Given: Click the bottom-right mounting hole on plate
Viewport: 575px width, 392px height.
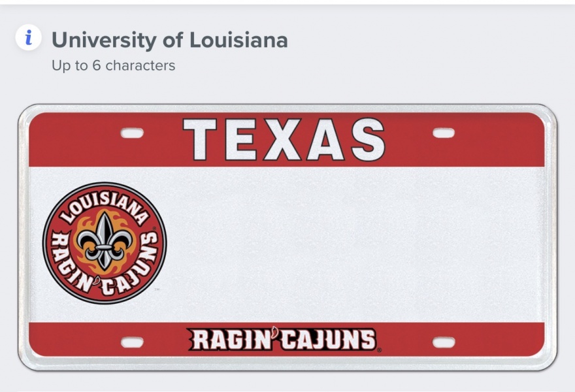Looking at the screenshot, I should pos(444,342).
